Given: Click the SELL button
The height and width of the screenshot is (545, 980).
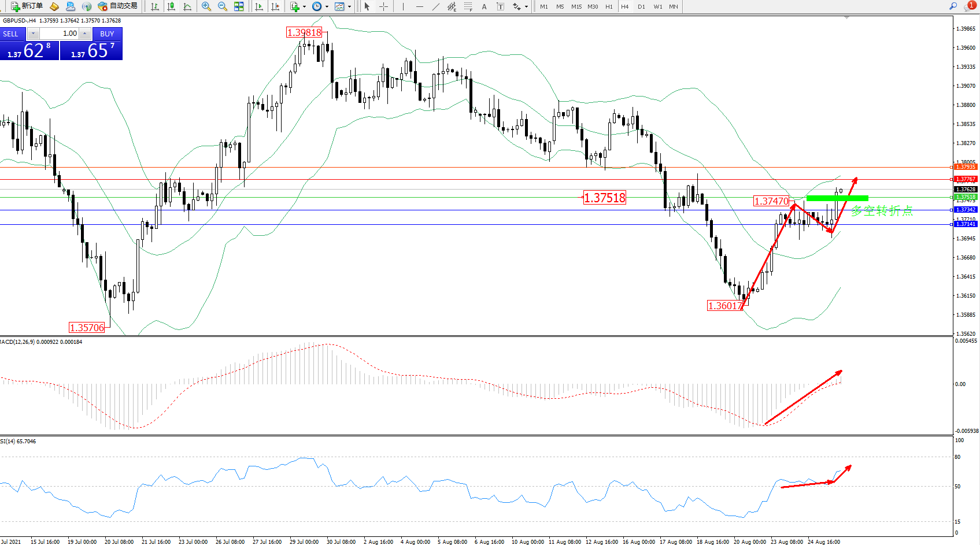Looking at the screenshot, I should (11, 34).
